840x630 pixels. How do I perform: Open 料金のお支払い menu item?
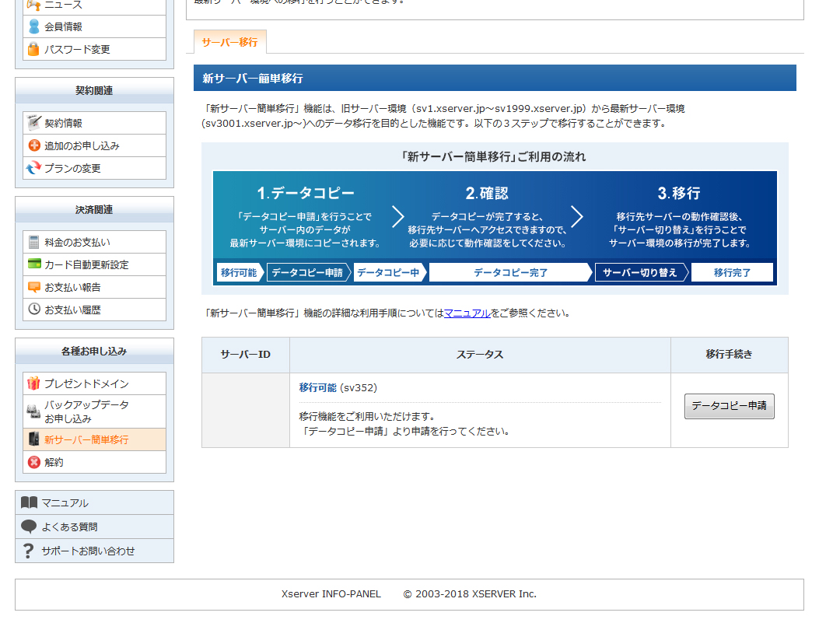[x=77, y=242]
